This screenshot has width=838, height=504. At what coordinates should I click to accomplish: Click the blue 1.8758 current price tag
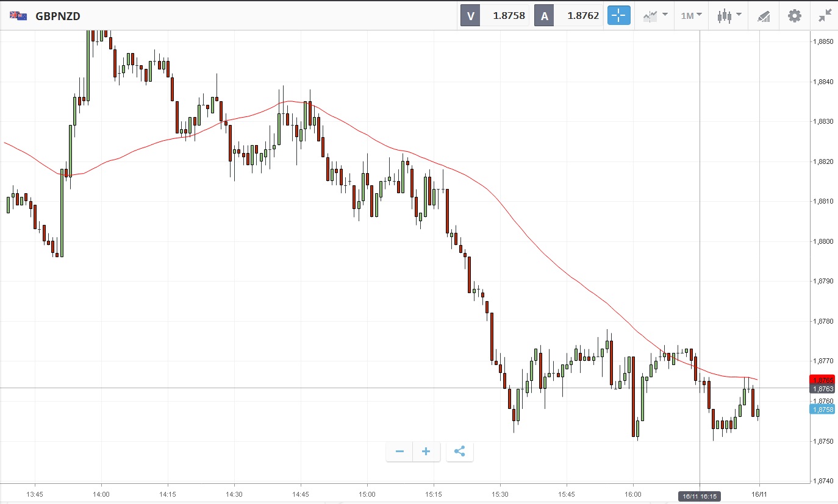click(x=822, y=410)
